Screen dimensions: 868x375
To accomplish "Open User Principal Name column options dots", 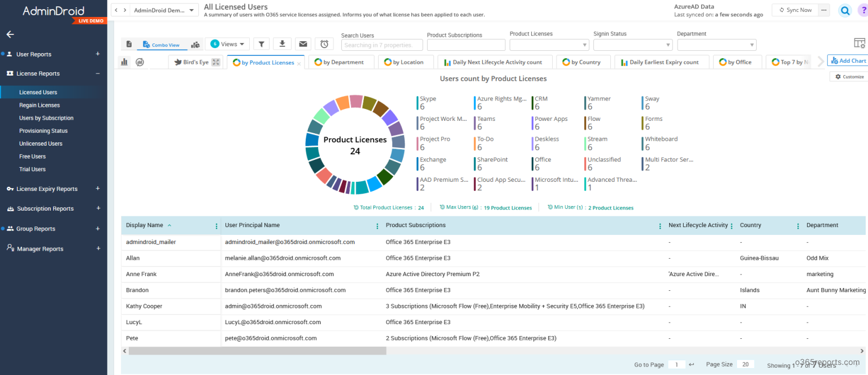I will (x=377, y=226).
